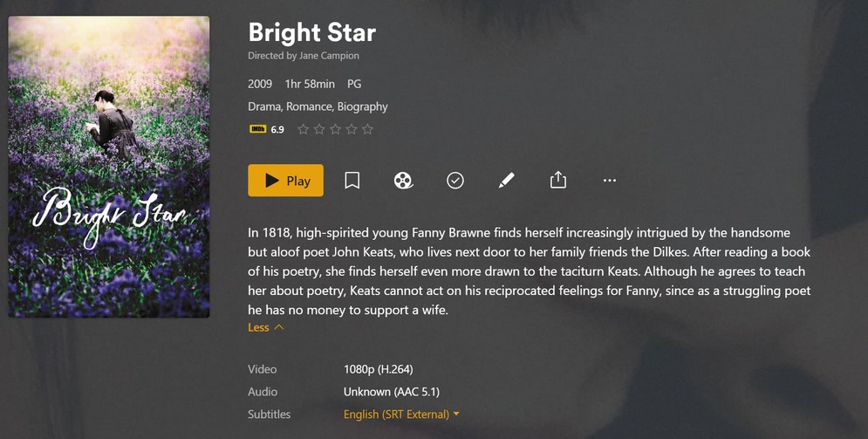868x439 pixels.
Task: Open the English subtitles dropdown
Action: click(401, 415)
